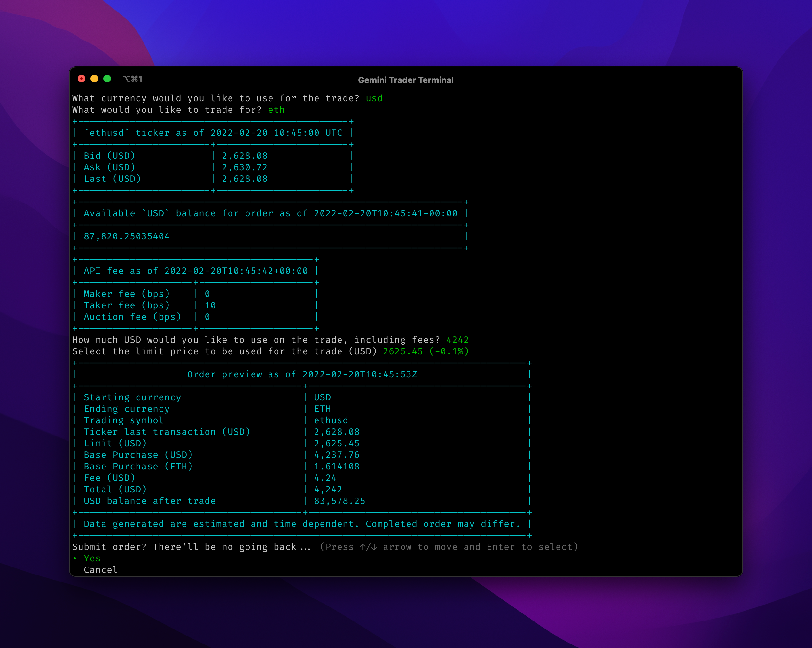Select the Last (USD) row label
The image size is (812, 648).
point(112,179)
